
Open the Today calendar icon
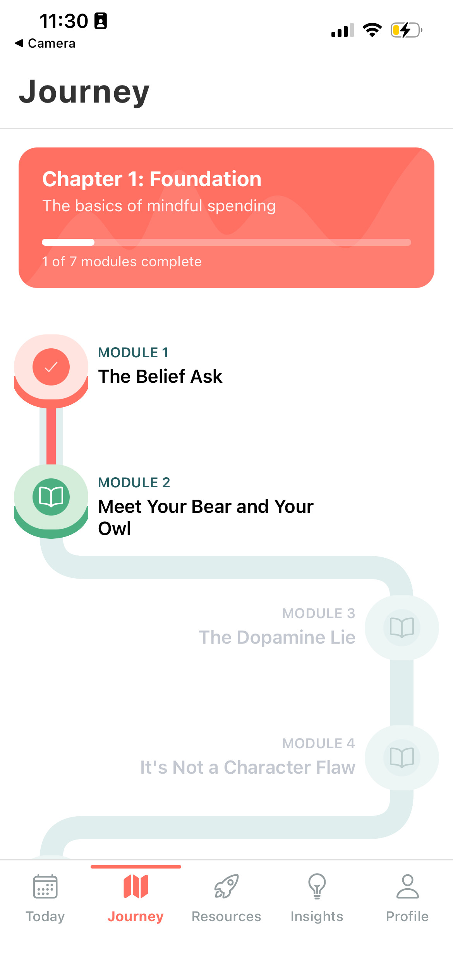pyautogui.click(x=45, y=886)
